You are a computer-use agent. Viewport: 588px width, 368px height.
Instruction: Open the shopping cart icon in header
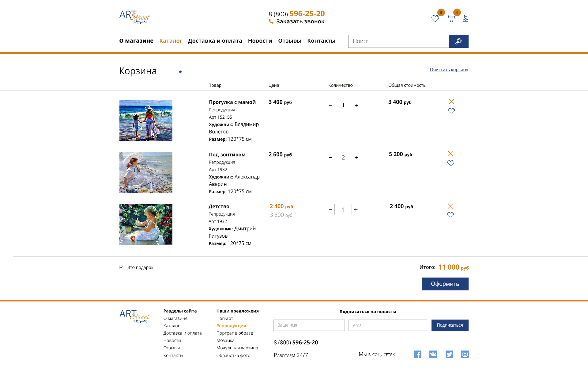click(x=451, y=18)
